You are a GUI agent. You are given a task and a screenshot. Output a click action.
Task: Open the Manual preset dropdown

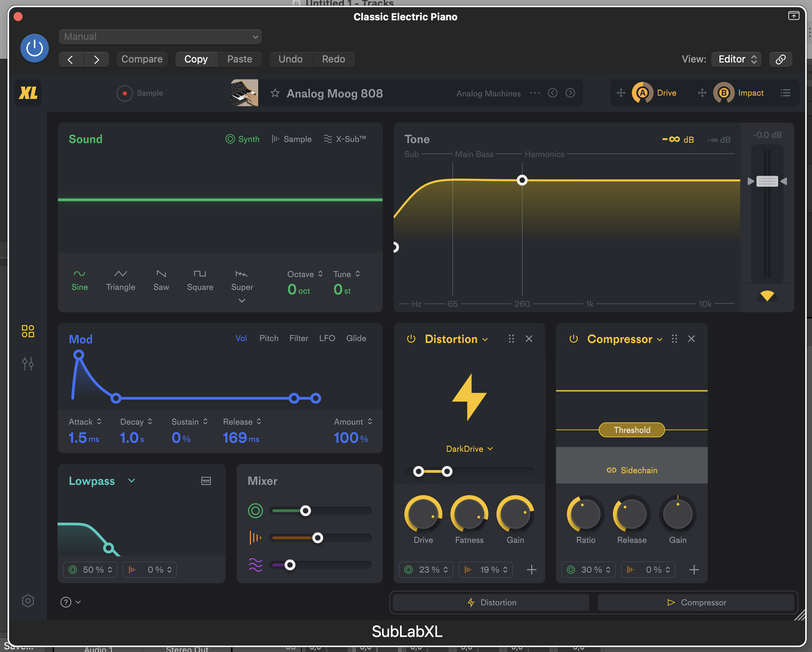pos(160,37)
